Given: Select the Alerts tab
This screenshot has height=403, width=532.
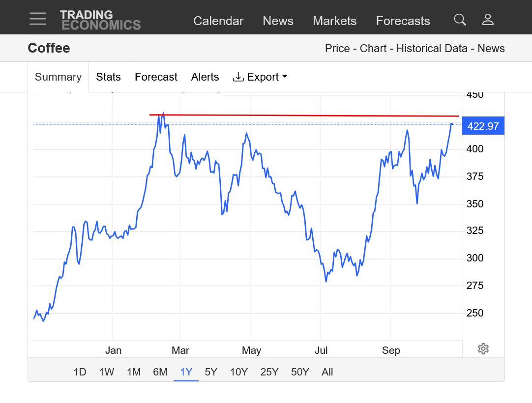Looking at the screenshot, I should pyautogui.click(x=205, y=77).
